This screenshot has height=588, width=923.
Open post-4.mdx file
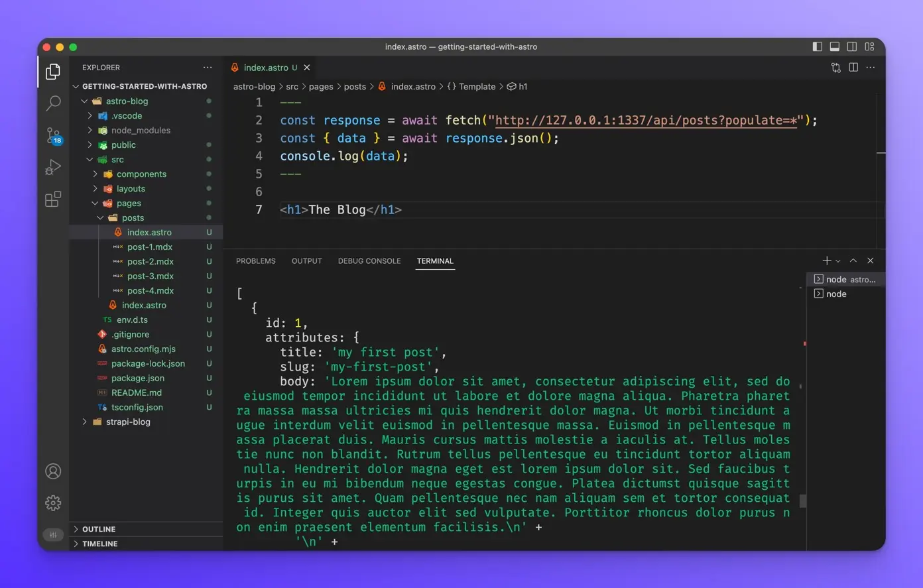coord(151,291)
